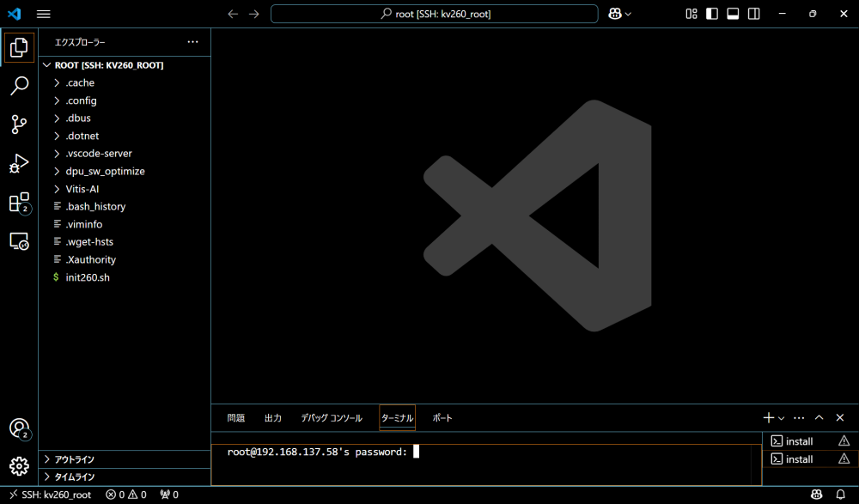Click the VS Code logo icon
The image size is (859, 504).
(15, 14)
